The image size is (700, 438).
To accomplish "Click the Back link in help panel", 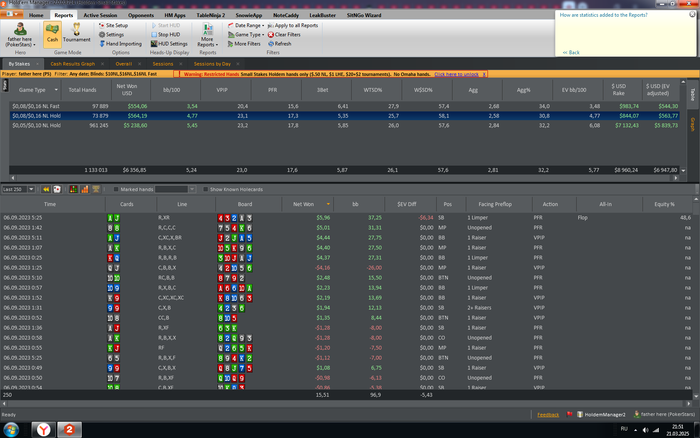I will [x=571, y=52].
